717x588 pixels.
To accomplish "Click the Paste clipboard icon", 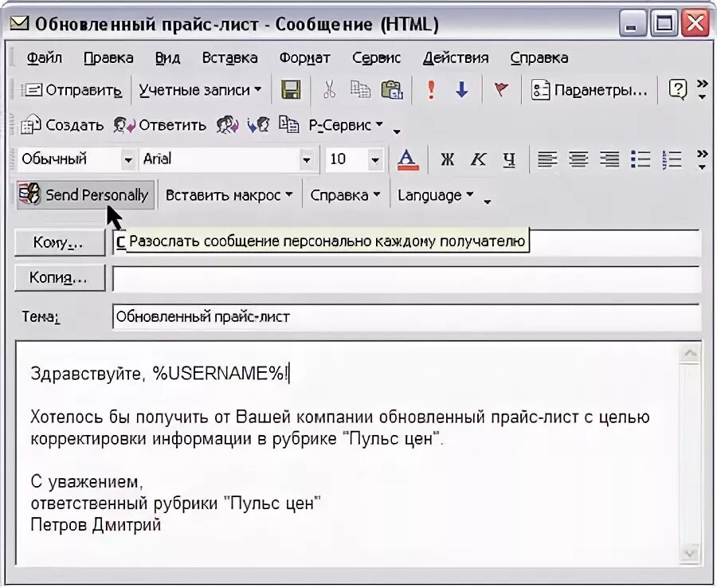I will pyautogui.click(x=392, y=89).
